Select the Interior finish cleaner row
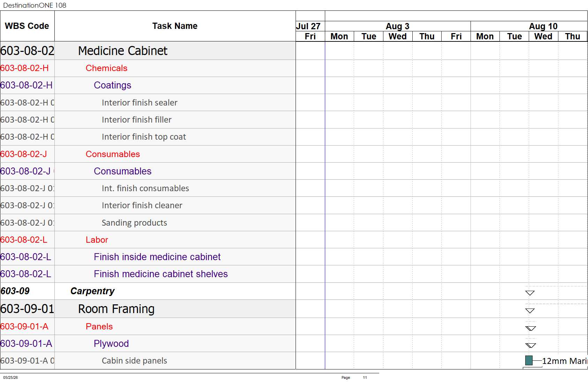 (148, 205)
